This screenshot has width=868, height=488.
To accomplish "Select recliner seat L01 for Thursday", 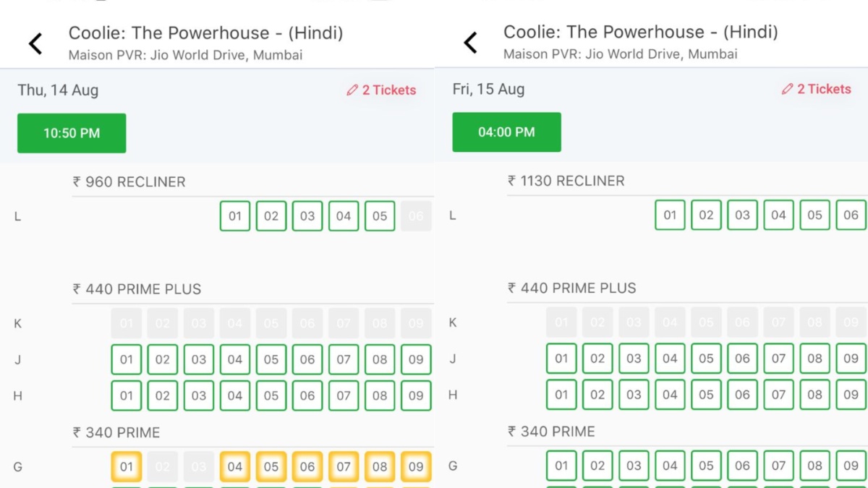I will [x=235, y=215].
